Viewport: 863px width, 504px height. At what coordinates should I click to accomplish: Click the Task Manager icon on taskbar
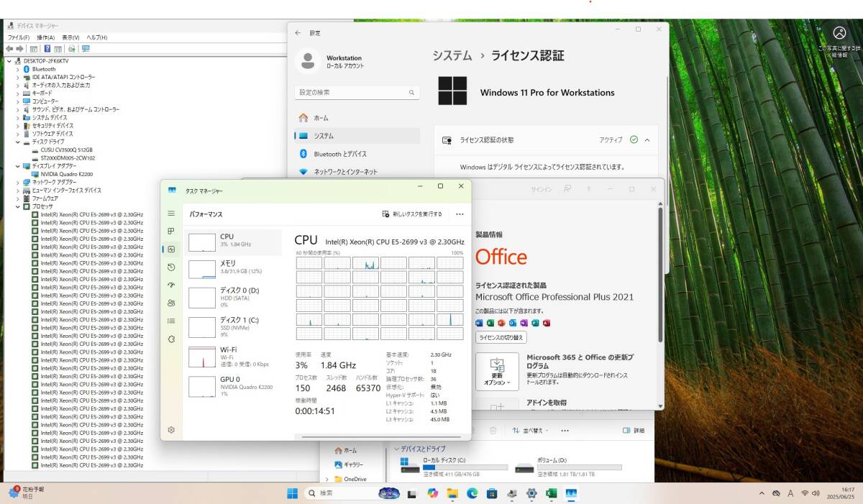click(x=571, y=493)
